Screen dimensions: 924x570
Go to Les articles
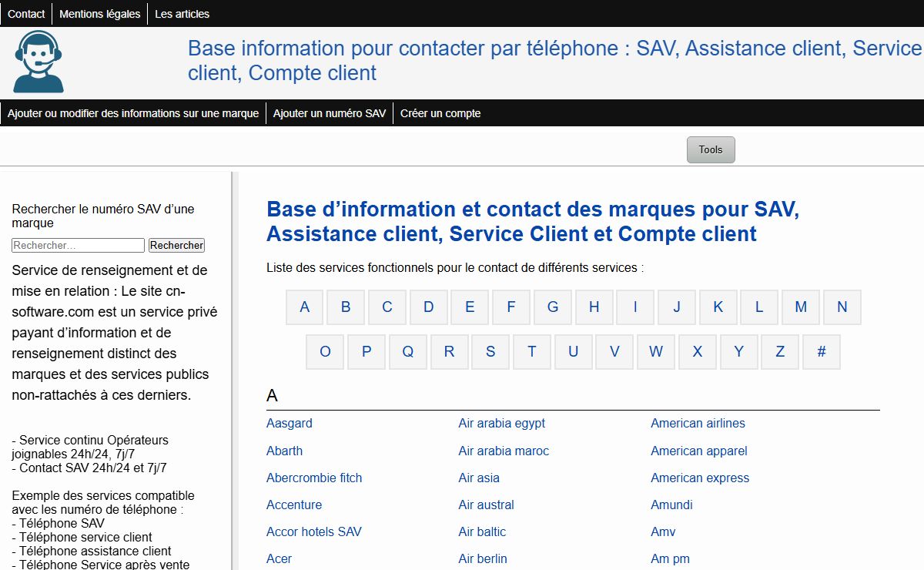click(182, 14)
